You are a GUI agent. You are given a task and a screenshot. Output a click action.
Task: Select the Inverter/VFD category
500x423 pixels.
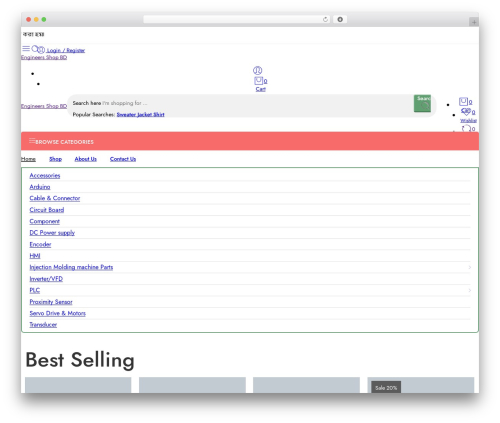coord(46,279)
